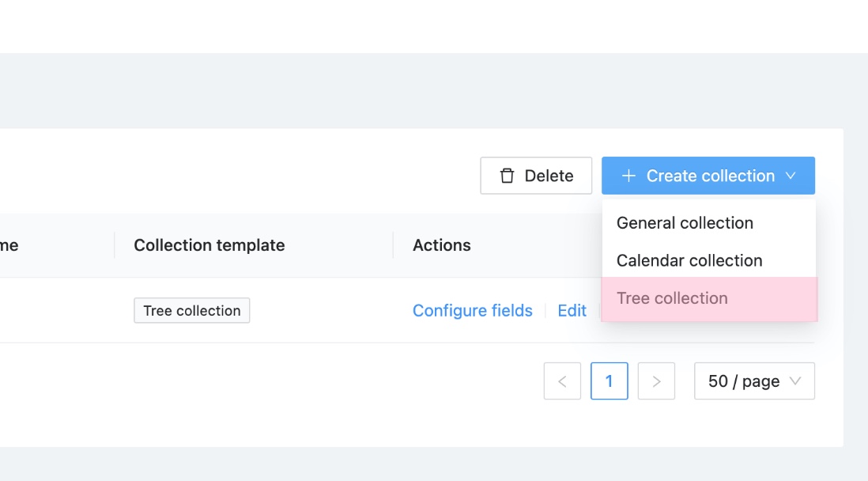Select Calendar collection menu option
This screenshot has width=868, height=481.
pyautogui.click(x=689, y=260)
